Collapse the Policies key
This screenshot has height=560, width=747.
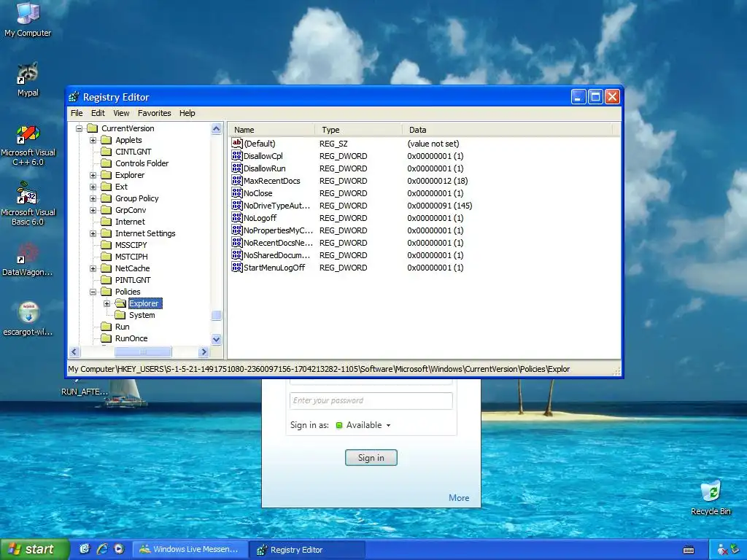tap(93, 292)
